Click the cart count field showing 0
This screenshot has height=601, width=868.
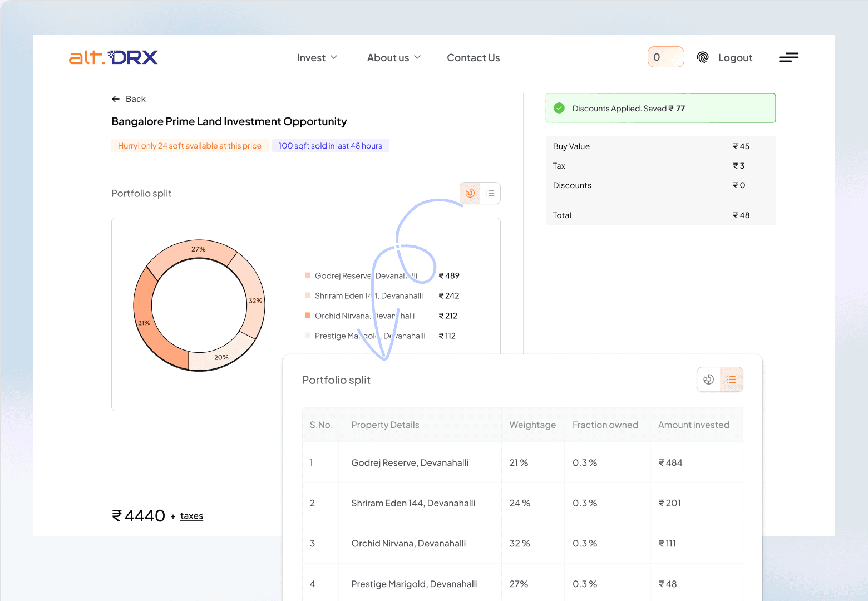pyautogui.click(x=666, y=57)
